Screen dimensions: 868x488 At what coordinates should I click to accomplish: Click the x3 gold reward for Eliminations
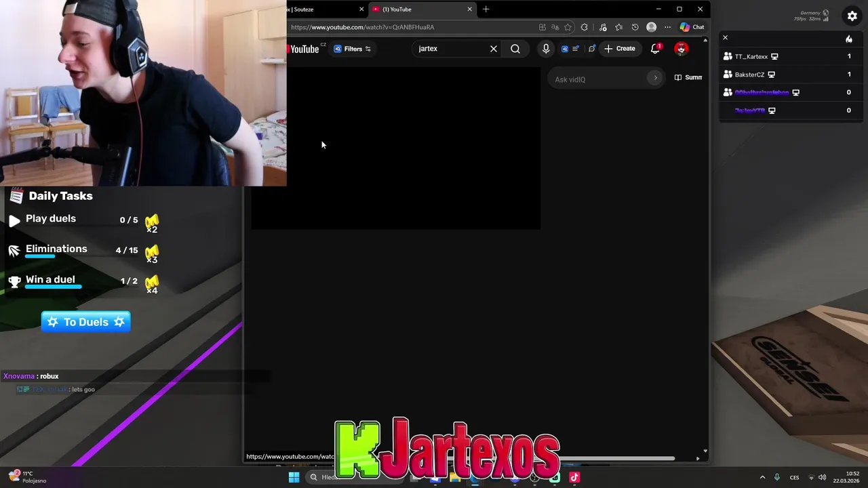[x=152, y=253]
